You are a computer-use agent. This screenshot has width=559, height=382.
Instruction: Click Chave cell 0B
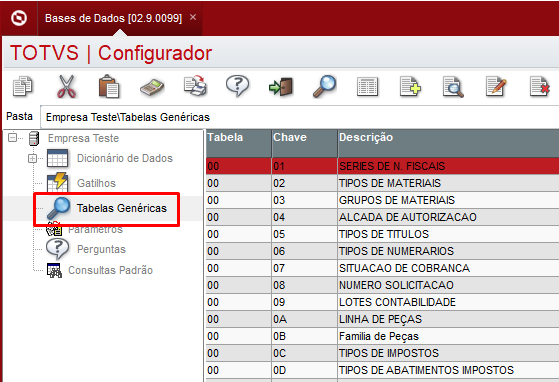click(x=304, y=336)
